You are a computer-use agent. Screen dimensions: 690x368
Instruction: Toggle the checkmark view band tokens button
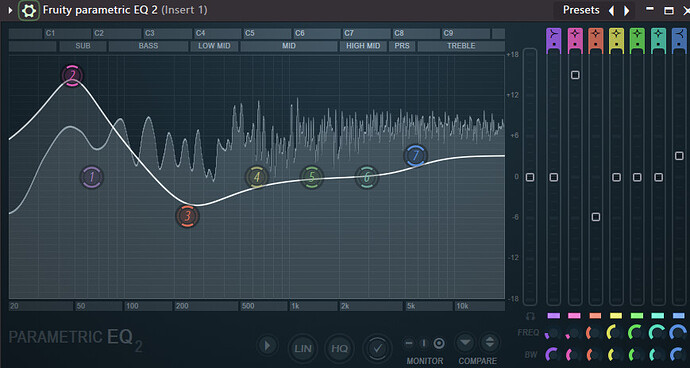pyautogui.click(x=377, y=349)
